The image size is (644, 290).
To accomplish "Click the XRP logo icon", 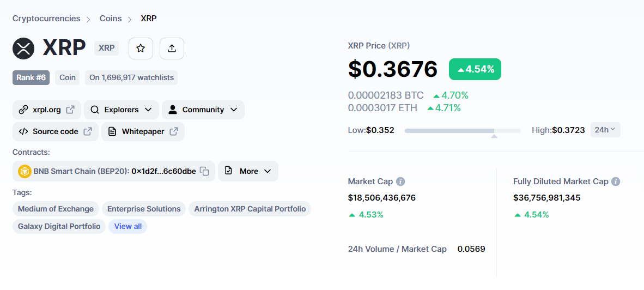I will click(23, 49).
